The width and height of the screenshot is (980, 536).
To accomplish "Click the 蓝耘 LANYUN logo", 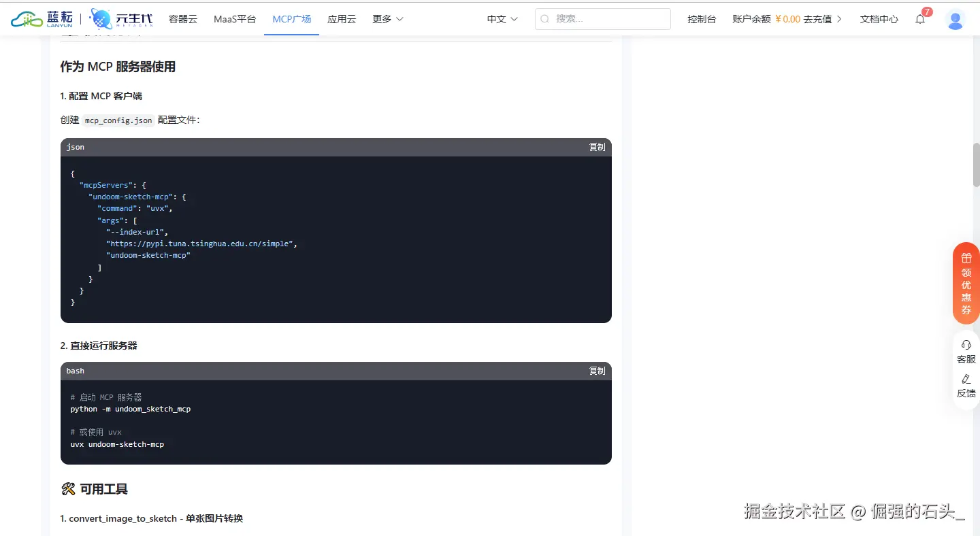I will click(42, 18).
